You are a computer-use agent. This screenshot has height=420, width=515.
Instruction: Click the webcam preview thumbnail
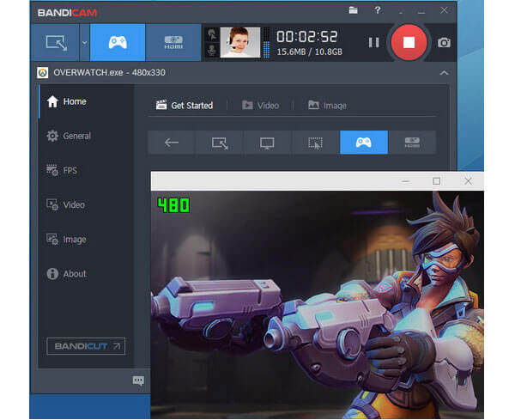[239, 43]
